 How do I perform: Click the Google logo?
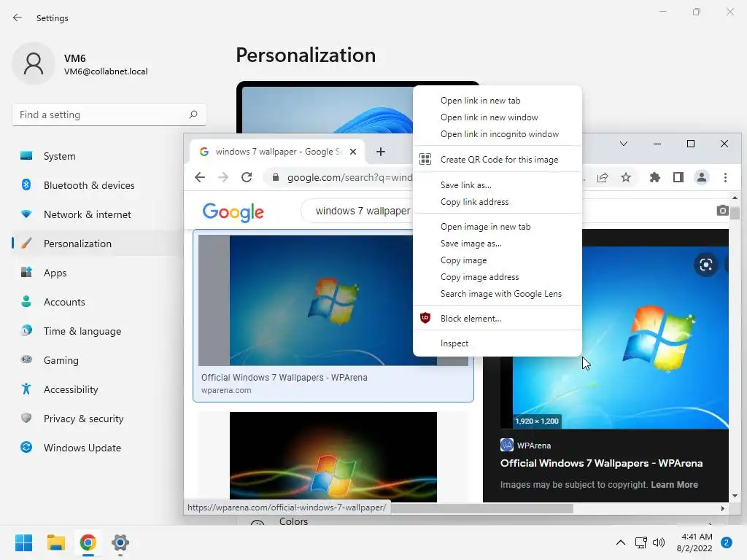(x=233, y=212)
